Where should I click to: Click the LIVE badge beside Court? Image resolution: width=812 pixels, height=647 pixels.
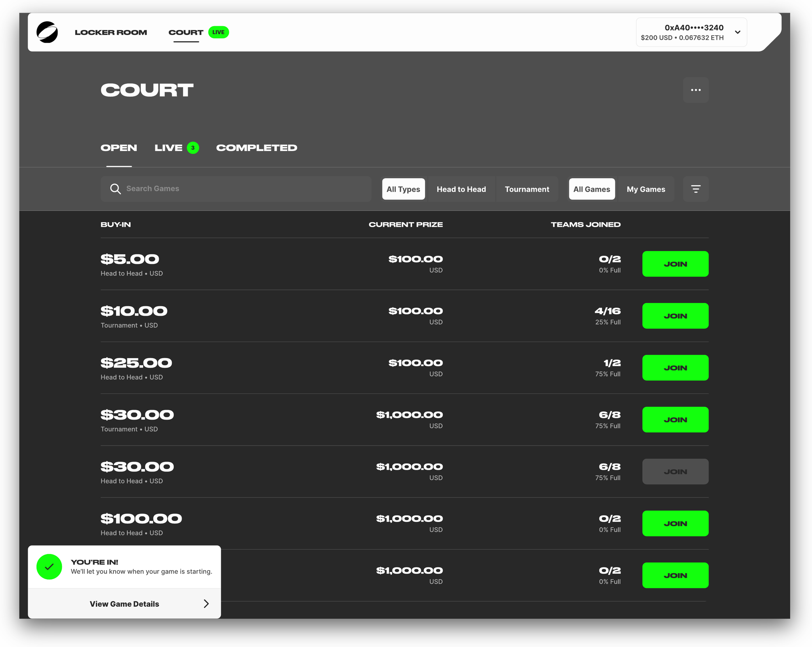click(218, 32)
